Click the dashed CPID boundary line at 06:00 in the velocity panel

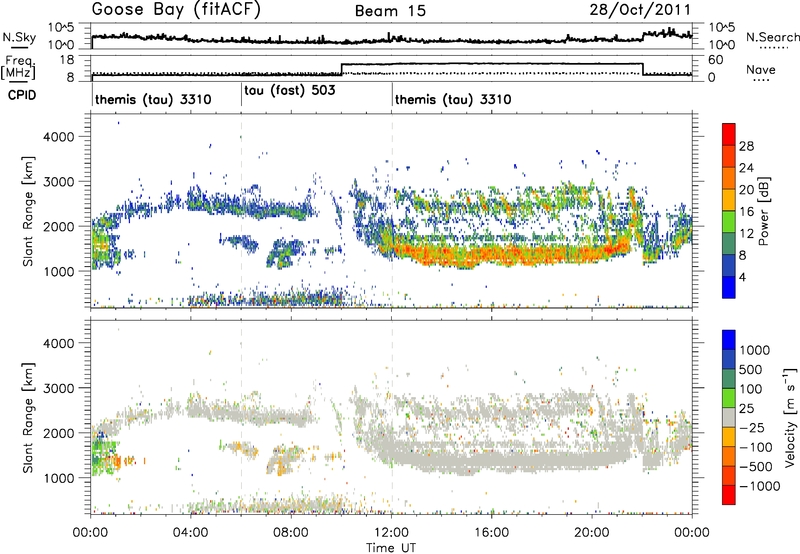[241, 416]
